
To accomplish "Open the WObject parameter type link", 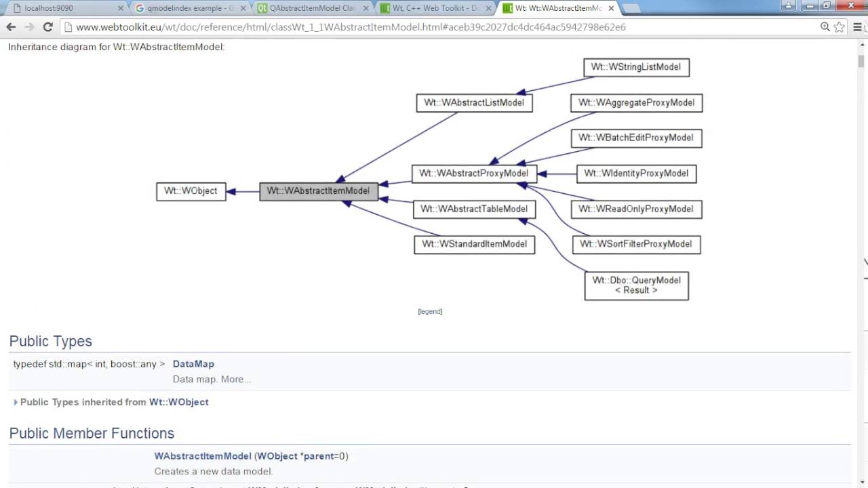I will click(x=278, y=456).
